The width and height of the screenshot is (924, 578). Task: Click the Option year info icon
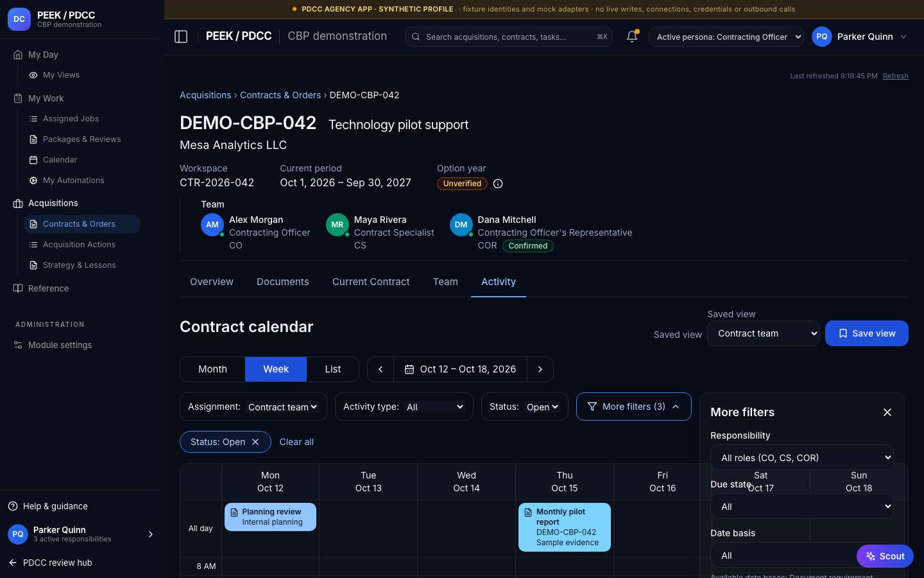click(x=498, y=184)
